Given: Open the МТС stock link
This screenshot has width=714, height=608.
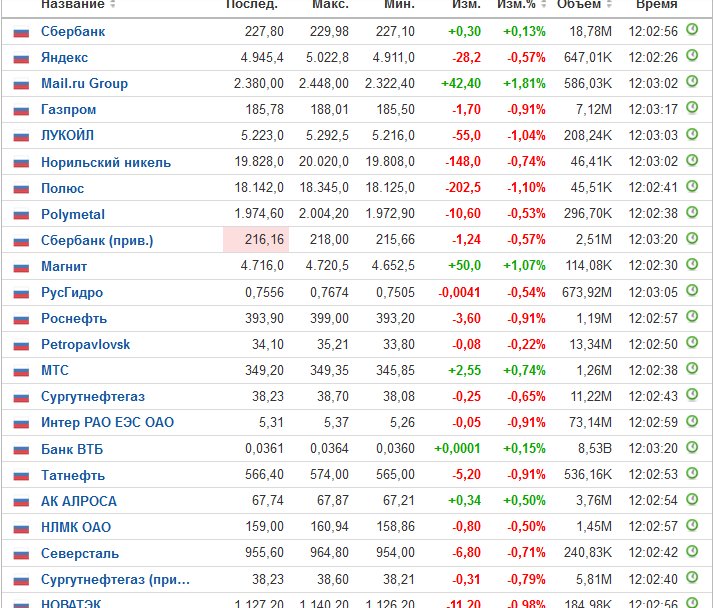Looking at the screenshot, I should [55, 370].
